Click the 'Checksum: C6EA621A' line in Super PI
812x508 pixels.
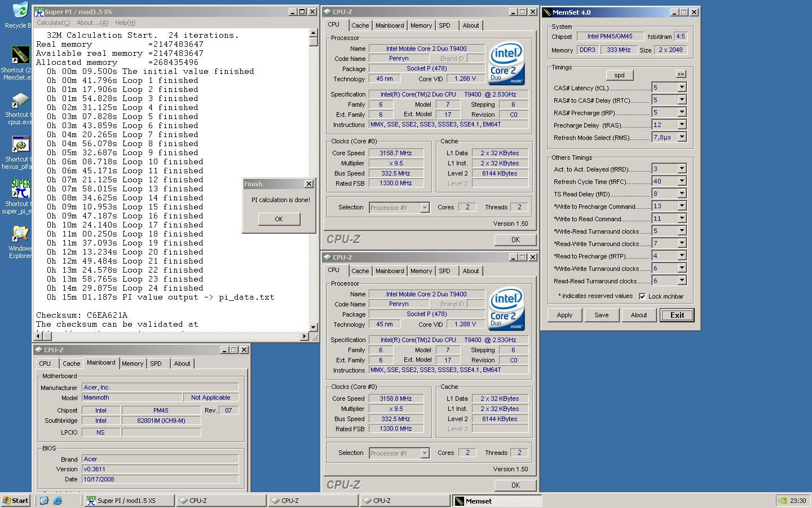click(82, 315)
